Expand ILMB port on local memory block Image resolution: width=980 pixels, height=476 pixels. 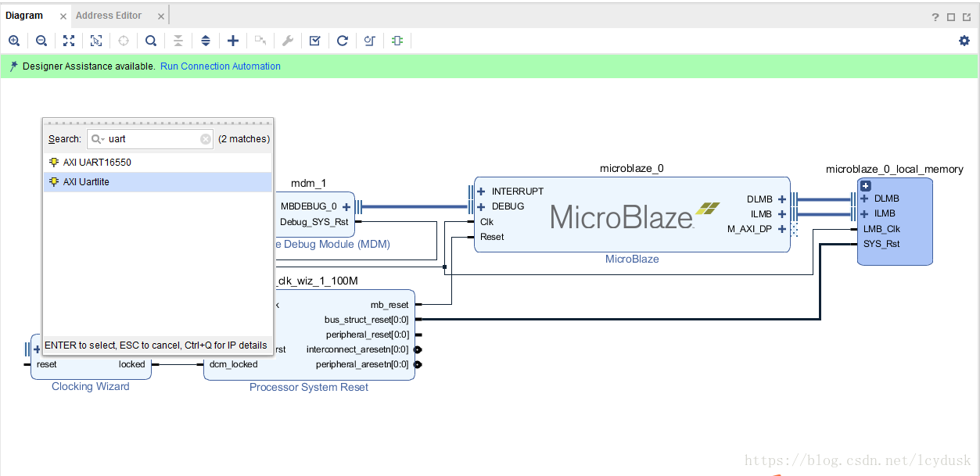pyautogui.click(x=864, y=213)
